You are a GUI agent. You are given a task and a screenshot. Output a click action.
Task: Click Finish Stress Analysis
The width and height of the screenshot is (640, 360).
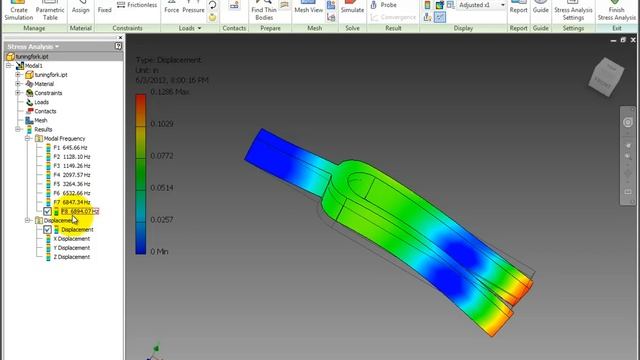(616, 10)
